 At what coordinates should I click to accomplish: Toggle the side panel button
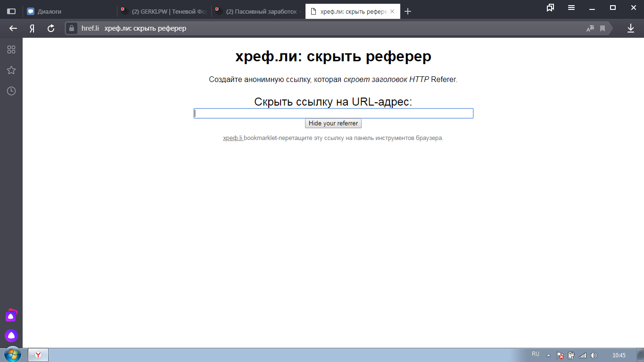(11, 11)
